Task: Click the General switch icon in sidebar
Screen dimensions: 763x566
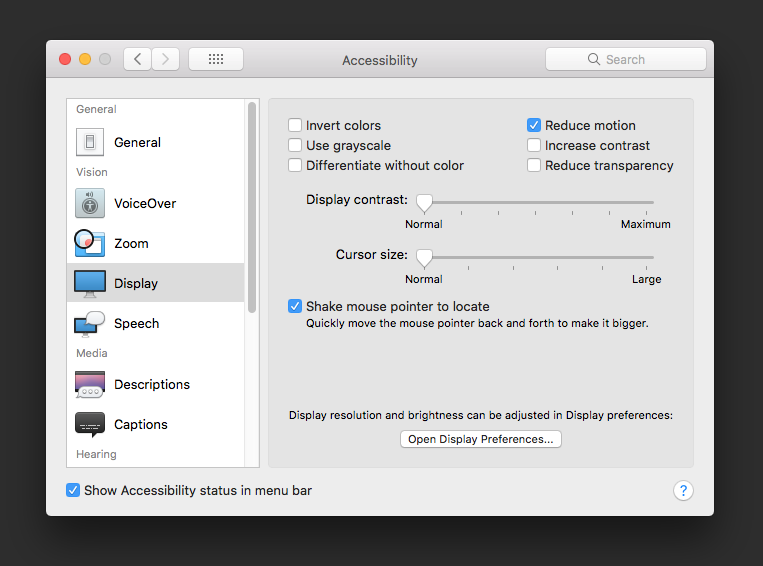Action: pos(90,142)
